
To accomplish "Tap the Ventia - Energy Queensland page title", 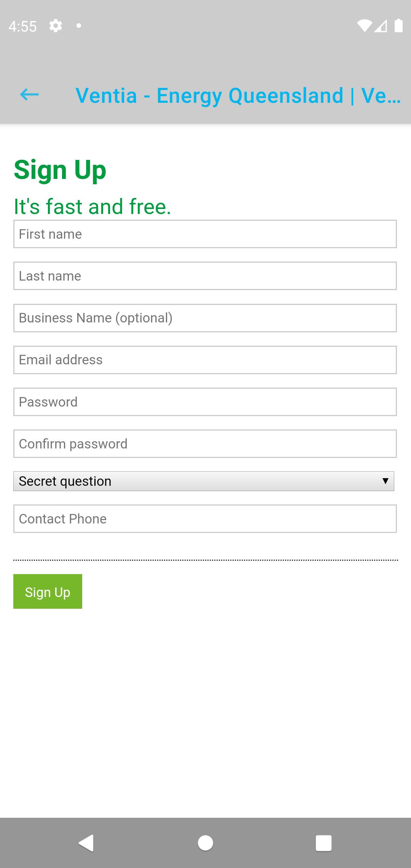I will [238, 95].
